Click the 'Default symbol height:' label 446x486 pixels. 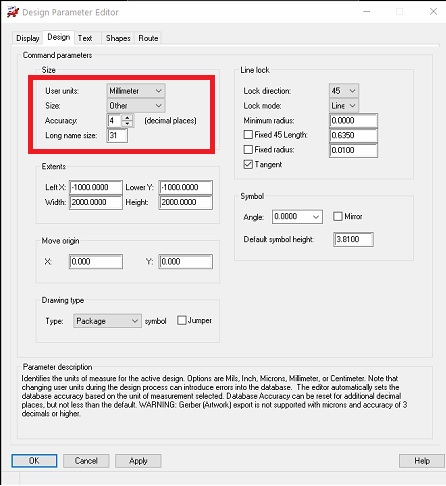tap(279, 239)
